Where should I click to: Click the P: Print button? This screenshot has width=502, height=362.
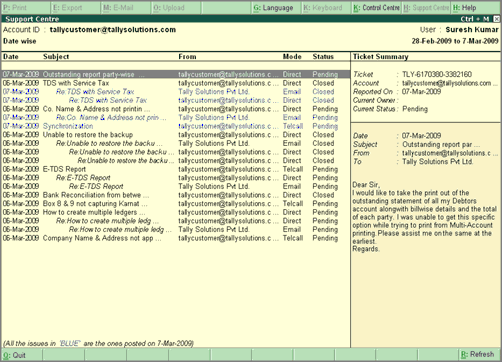click(x=26, y=8)
